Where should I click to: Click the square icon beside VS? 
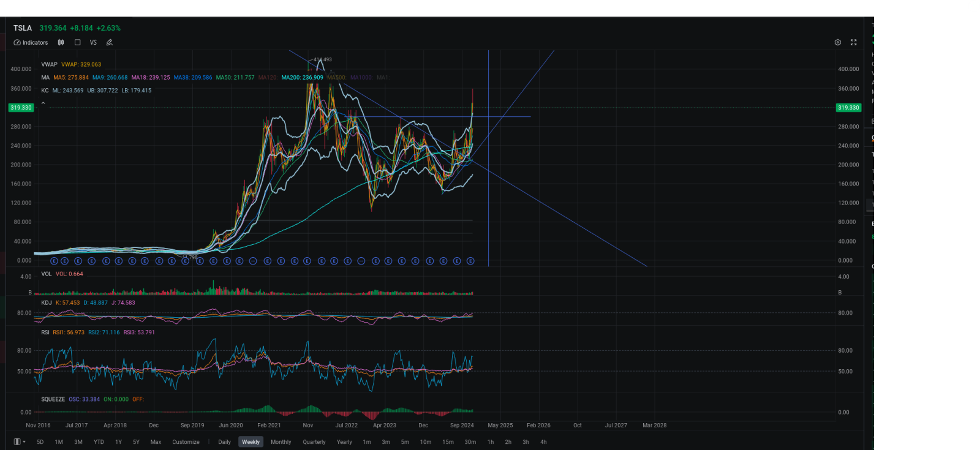78,43
